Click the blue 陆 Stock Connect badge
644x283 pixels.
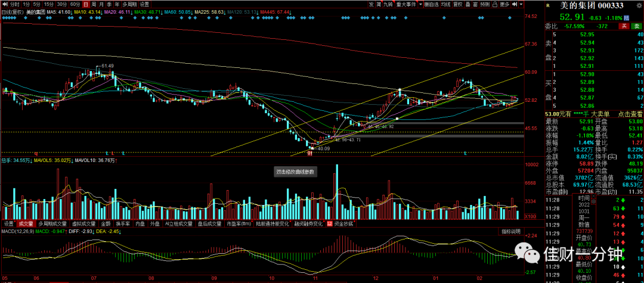pos(626,18)
